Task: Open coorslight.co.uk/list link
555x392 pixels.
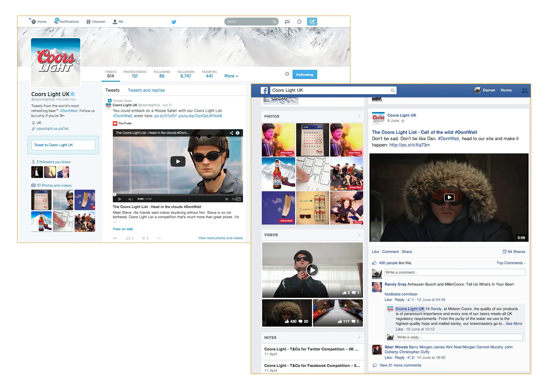Action: coord(52,129)
